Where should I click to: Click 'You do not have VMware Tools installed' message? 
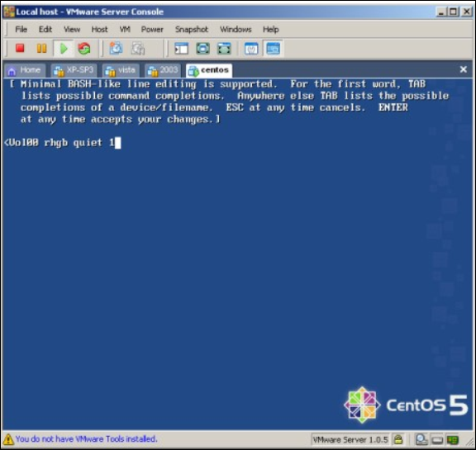click(x=86, y=438)
